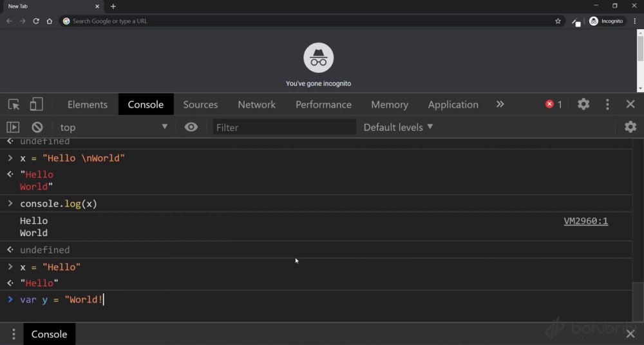Click the page scrollbar up arrow
The height and width of the screenshot is (345, 644).
[640, 32]
